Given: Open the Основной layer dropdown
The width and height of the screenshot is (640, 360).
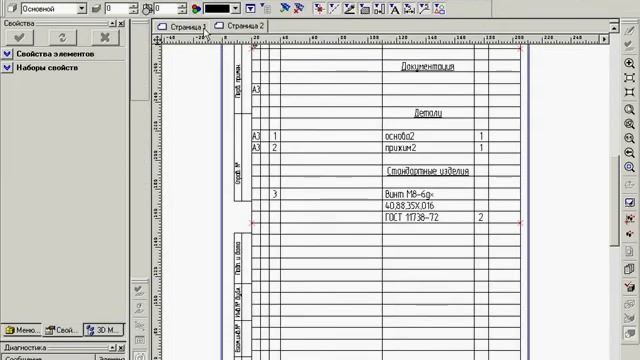Looking at the screenshot, I should click(x=82, y=9).
